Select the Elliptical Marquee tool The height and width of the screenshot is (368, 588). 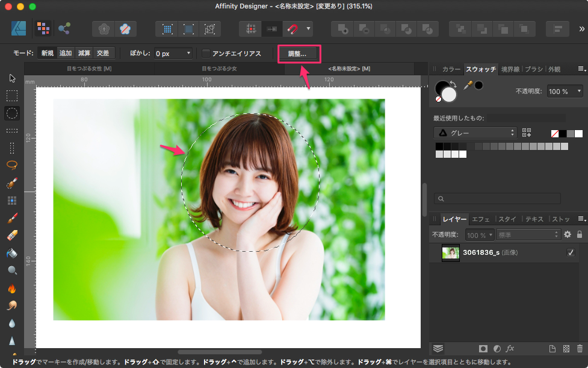pyautogui.click(x=11, y=113)
